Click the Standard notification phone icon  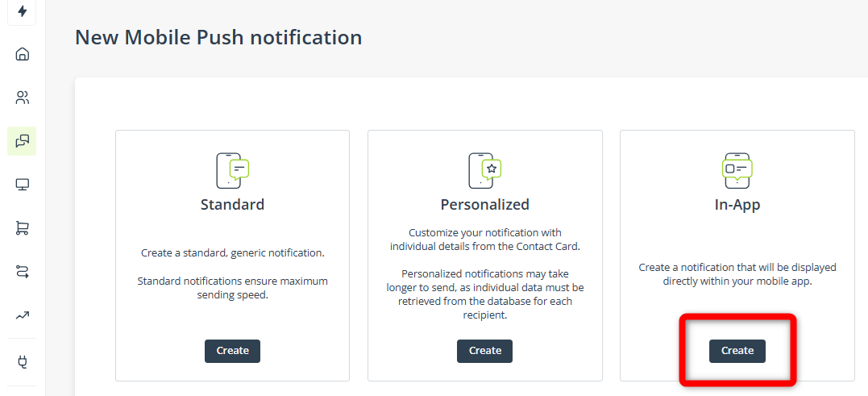point(232,171)
